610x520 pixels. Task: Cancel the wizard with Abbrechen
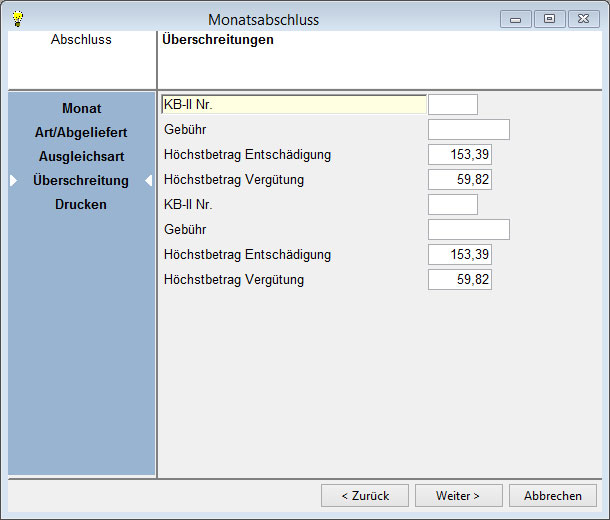tap(552, 495)
